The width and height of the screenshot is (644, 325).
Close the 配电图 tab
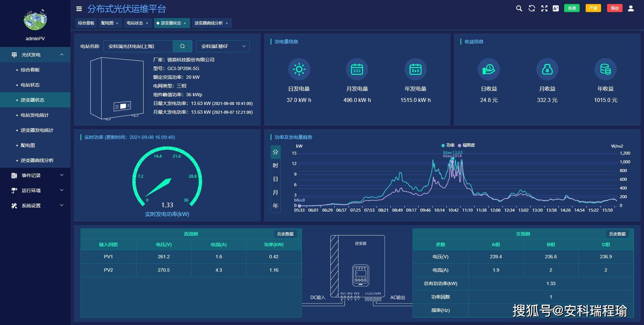(x=117, y=23)
